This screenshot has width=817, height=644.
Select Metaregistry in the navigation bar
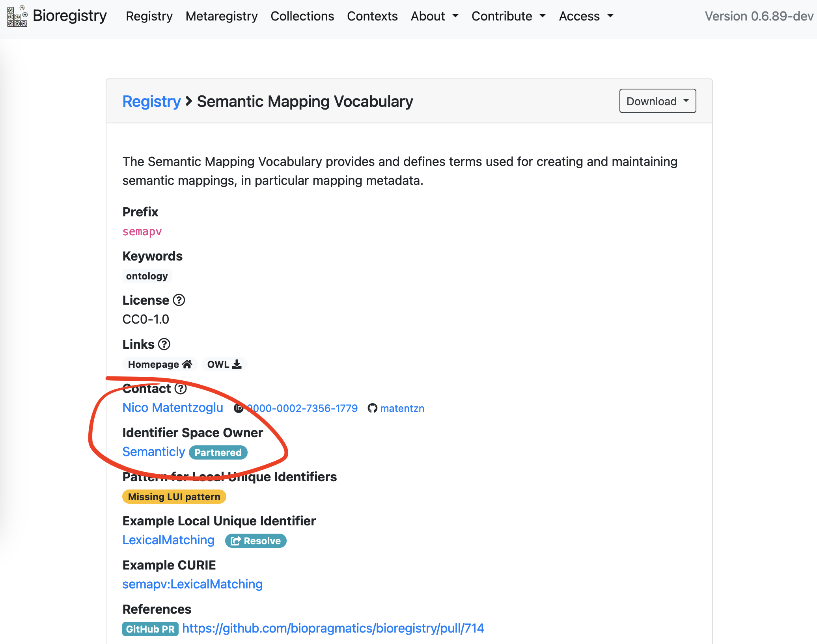point(222,16)
